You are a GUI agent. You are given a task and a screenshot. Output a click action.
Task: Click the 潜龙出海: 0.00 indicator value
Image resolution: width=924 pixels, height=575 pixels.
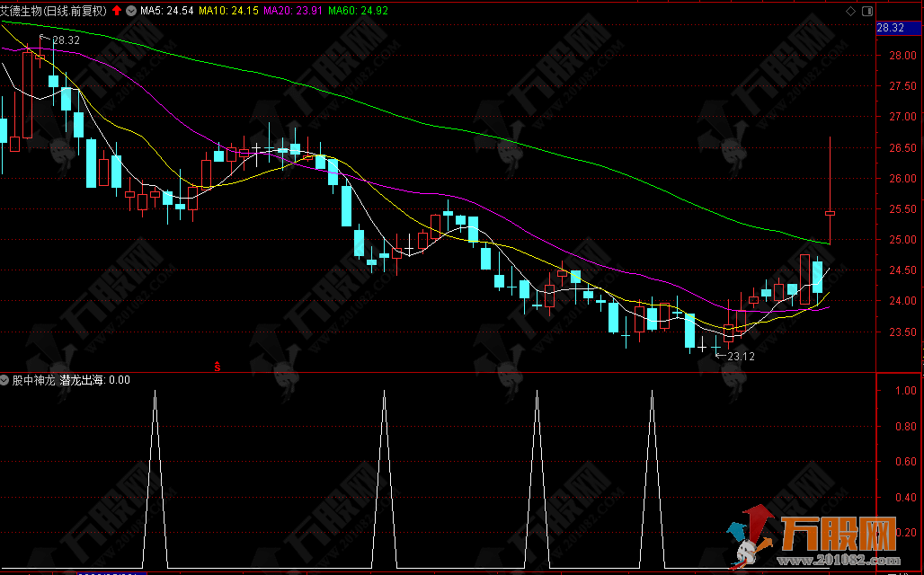(x=95, y=380)
